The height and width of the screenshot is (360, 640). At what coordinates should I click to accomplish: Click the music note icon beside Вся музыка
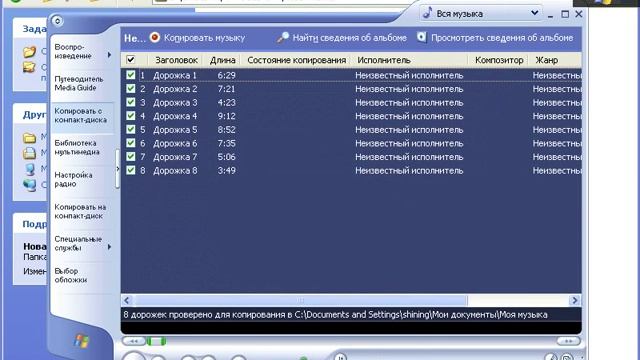click(x=427, y=13)
